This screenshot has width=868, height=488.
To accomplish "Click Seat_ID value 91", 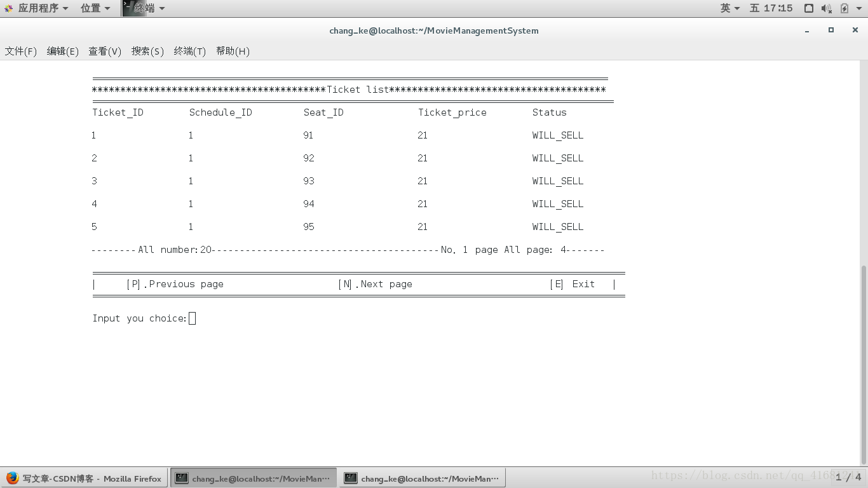I will [x=308, y=135].
